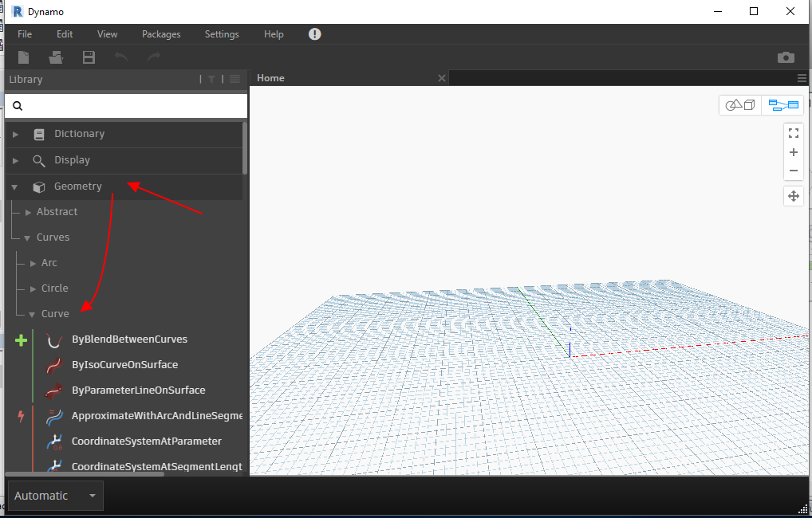Click the warning notification icon in the menu bar
The image size is (812, 518).
pyautogui.click(x=314, y=34)
